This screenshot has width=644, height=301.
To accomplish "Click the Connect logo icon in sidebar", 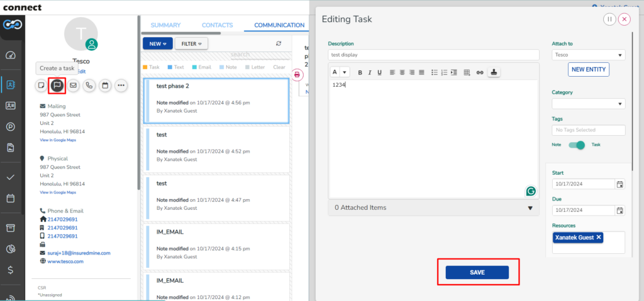I will click(13, 25).
